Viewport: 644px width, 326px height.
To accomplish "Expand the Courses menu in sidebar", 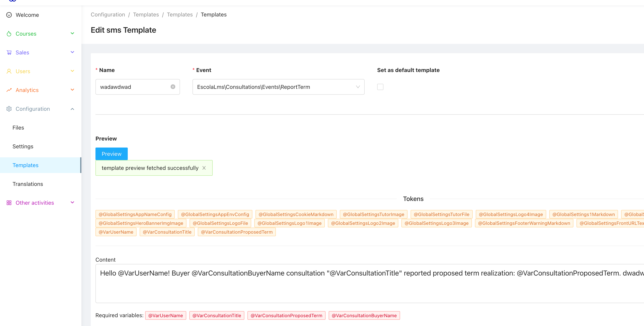I will 72,33.
